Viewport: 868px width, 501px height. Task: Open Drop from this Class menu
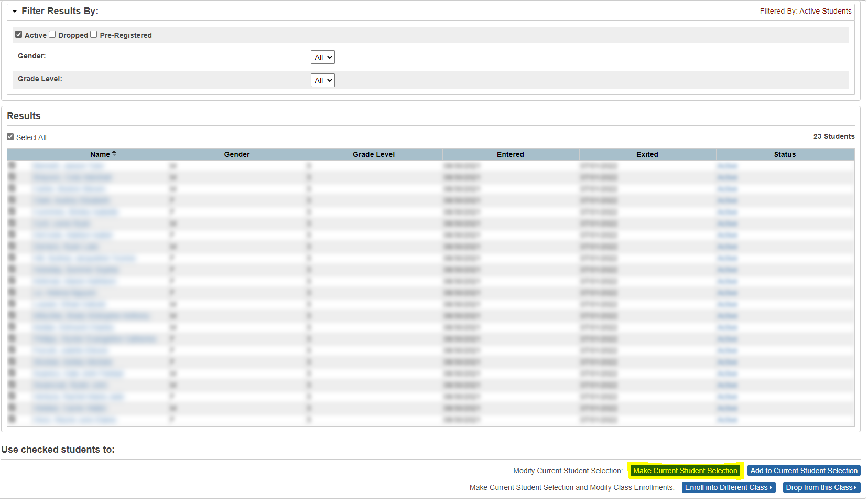tap(821, 487)
